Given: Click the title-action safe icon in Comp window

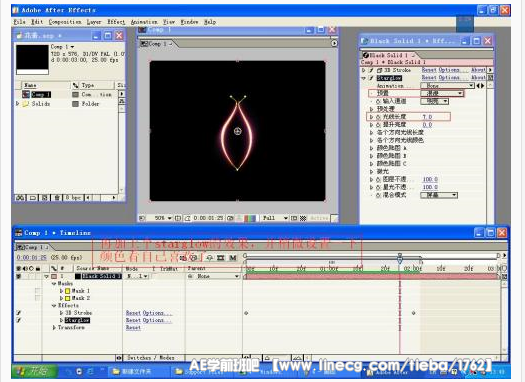Looking at the screenshot, I should pyautogui.click(x=178, y=218).
